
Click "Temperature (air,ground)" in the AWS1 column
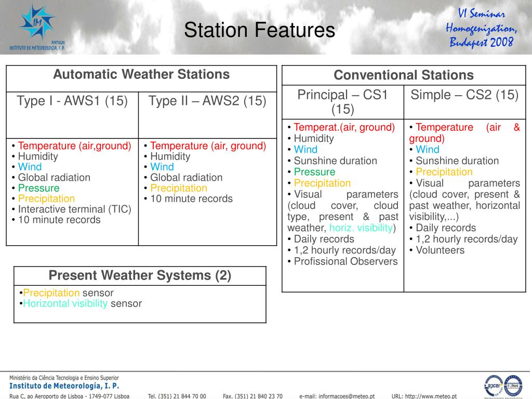[74, 145]
